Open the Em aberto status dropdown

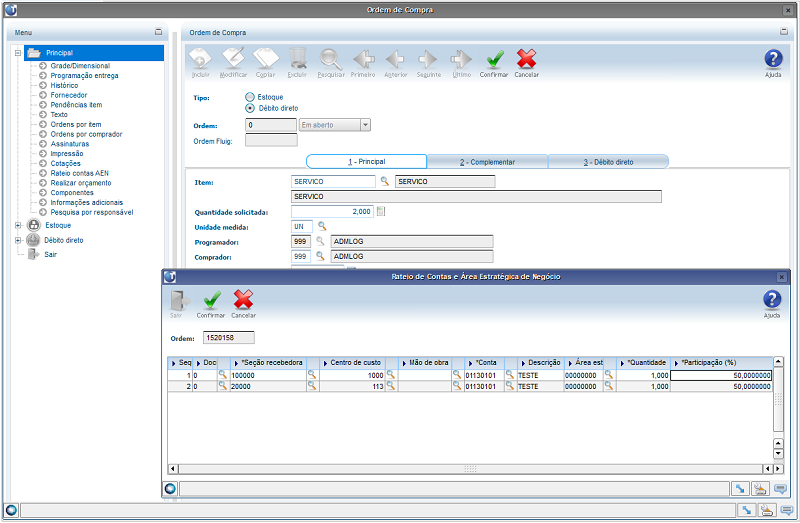[x=365, y=125]
